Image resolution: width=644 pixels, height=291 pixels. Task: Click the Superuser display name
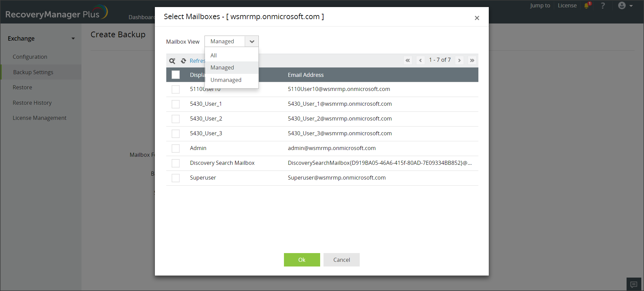click(x=203, y=178)
